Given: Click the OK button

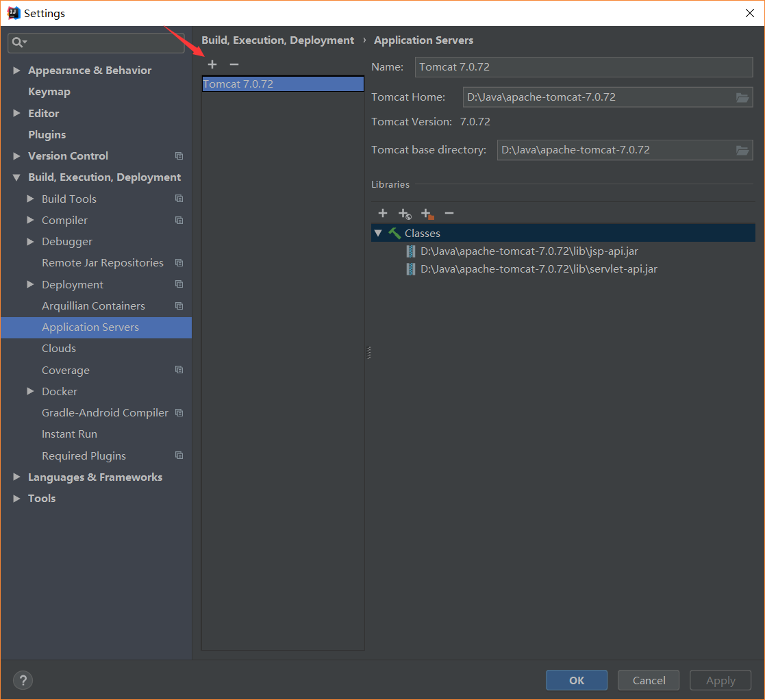Looking at the screenshot, I should (x=577, y=680).
